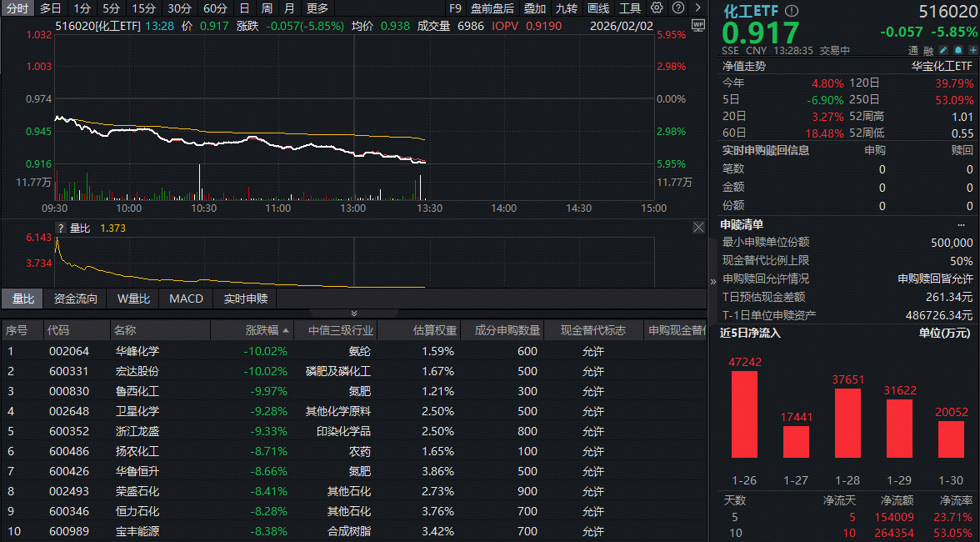Expand the toolbar chevron arrow
980x542 pixels.
(697, 8)
